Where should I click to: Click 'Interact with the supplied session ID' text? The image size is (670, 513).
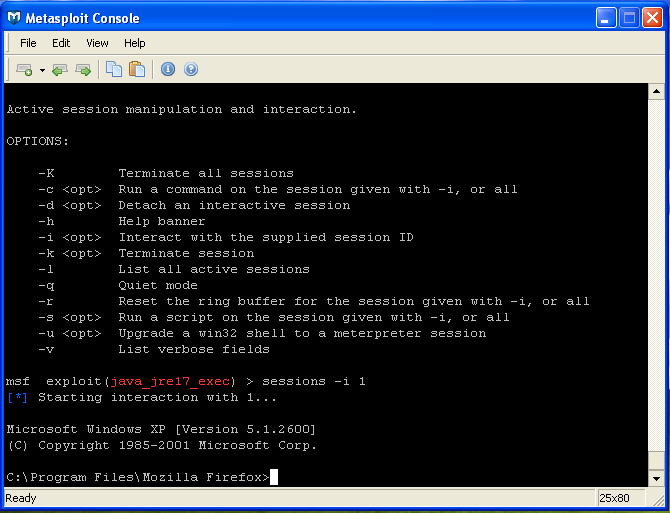tap(266, 237)
